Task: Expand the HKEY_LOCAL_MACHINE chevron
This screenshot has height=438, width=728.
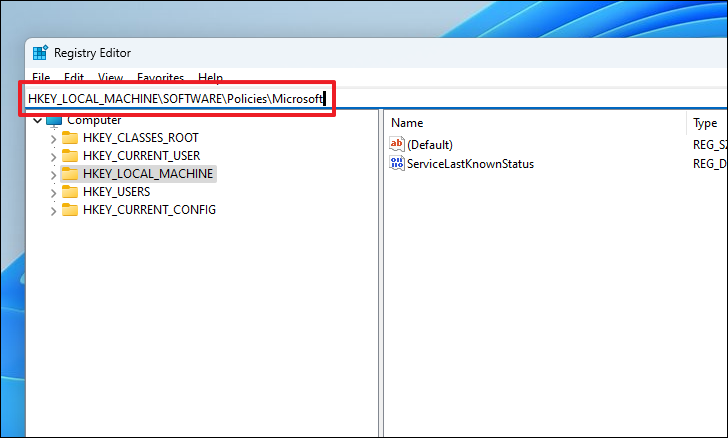Action: (x=53, y=175)
